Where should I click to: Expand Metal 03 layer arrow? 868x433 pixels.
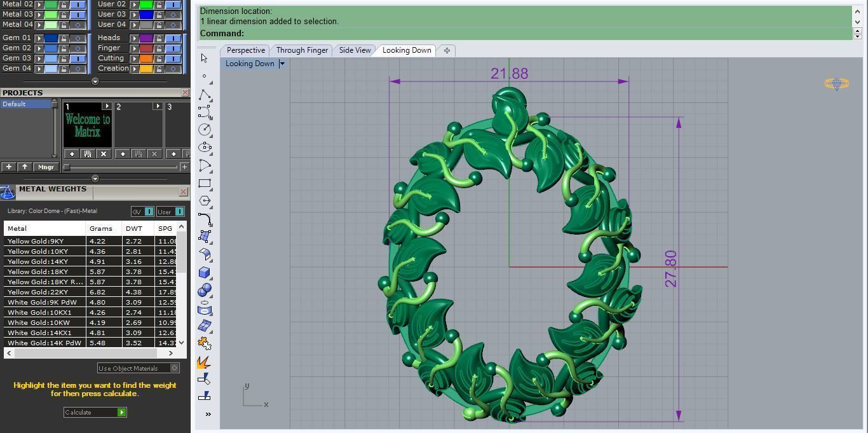tap(39, 15)
